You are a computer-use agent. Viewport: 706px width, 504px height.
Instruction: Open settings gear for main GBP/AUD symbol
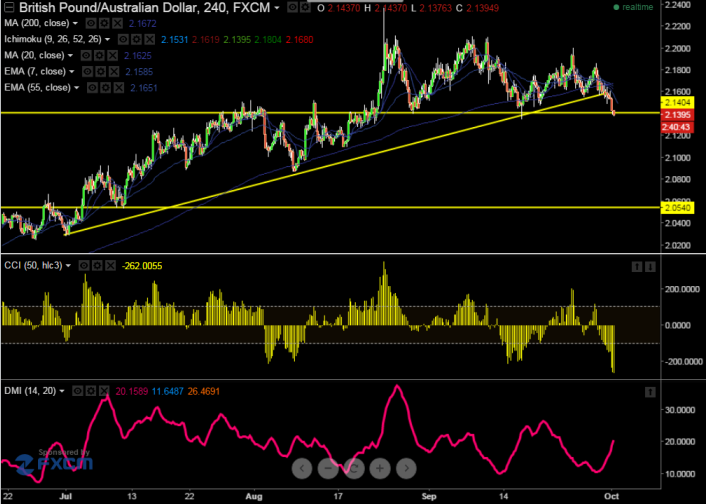point(305,7)
